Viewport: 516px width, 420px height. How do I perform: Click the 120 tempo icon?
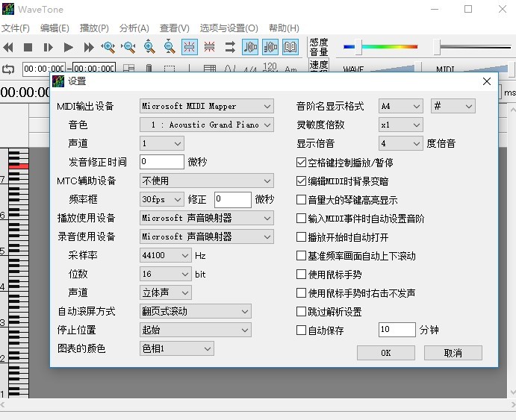point(270,69)
